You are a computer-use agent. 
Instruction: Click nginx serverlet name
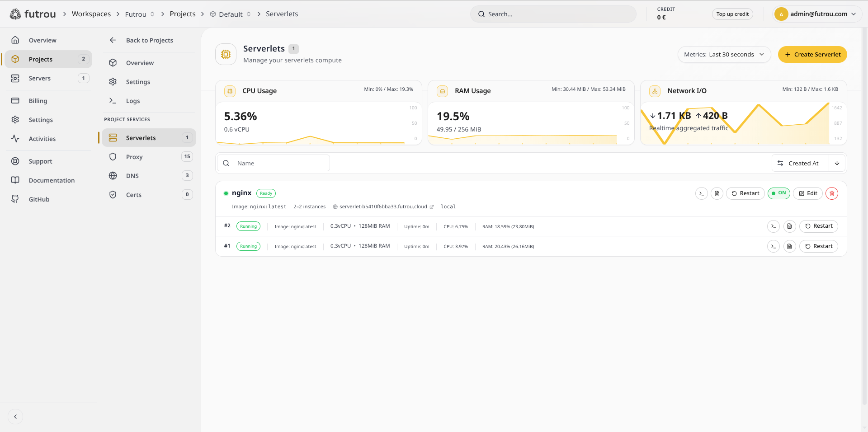click(x=241, y=193)
